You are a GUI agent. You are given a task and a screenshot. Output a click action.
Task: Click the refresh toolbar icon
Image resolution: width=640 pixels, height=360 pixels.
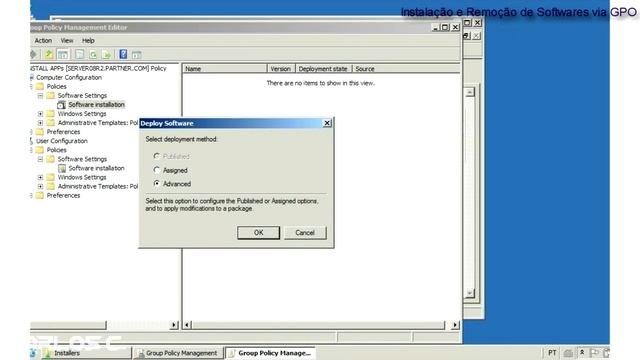[x=93, y=54]
